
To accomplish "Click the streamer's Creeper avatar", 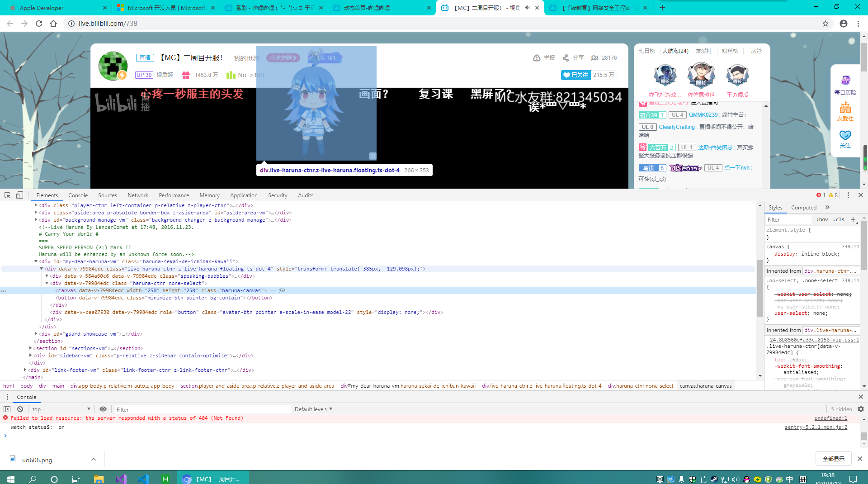I will coord(113,66).
